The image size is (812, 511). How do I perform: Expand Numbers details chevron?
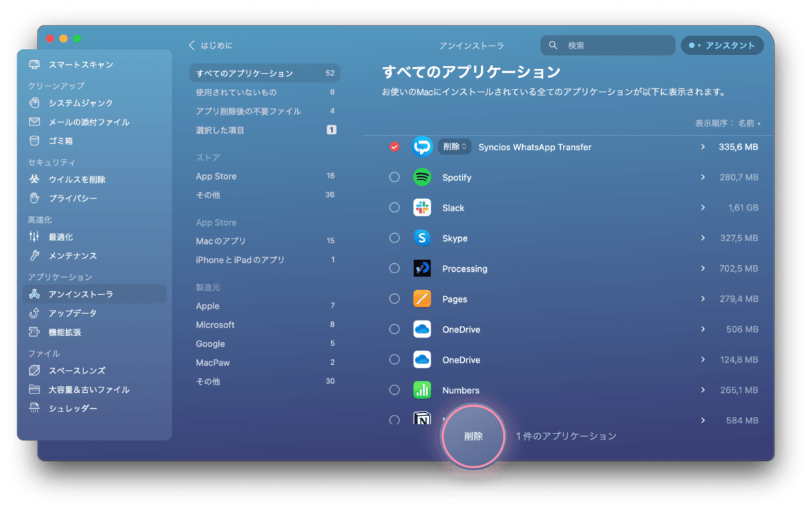[703, 390]
